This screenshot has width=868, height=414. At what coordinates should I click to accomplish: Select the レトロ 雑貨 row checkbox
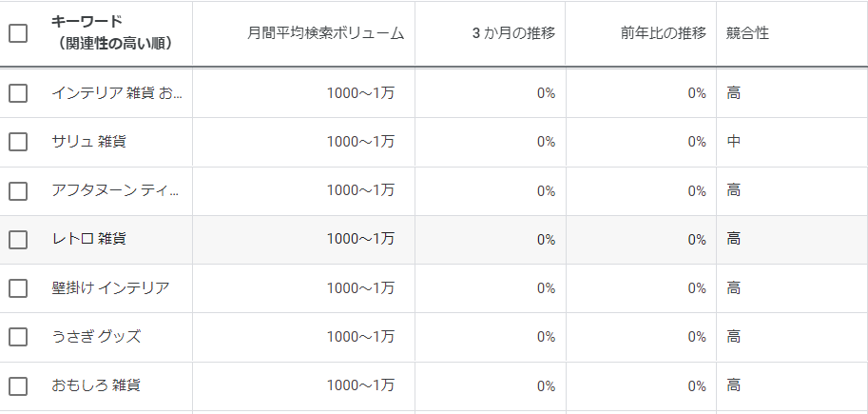pyautogui.click(x=18, y=240)
